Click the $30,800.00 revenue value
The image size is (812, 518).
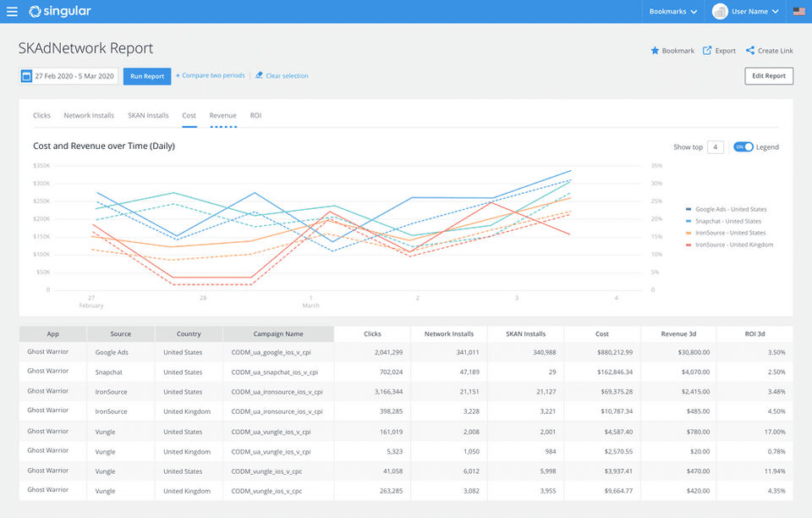[694, 352]
